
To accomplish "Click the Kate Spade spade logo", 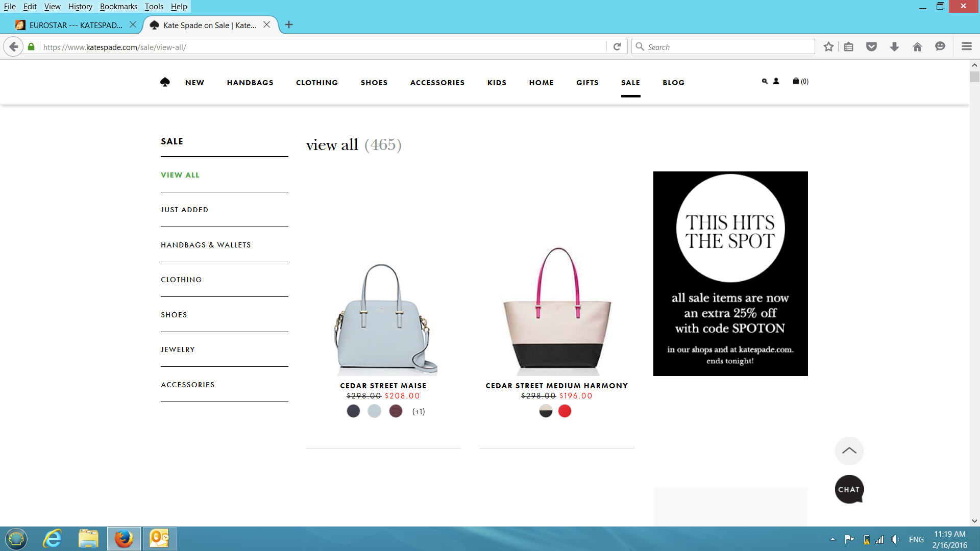I will pyautogui.click(x=165, y=82).
